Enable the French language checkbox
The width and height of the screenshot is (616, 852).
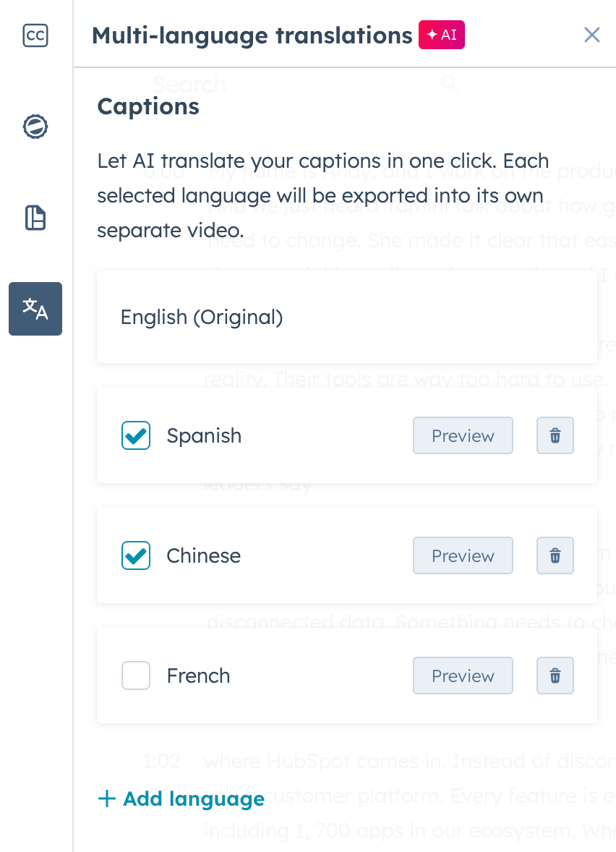(x=135, y=676)
